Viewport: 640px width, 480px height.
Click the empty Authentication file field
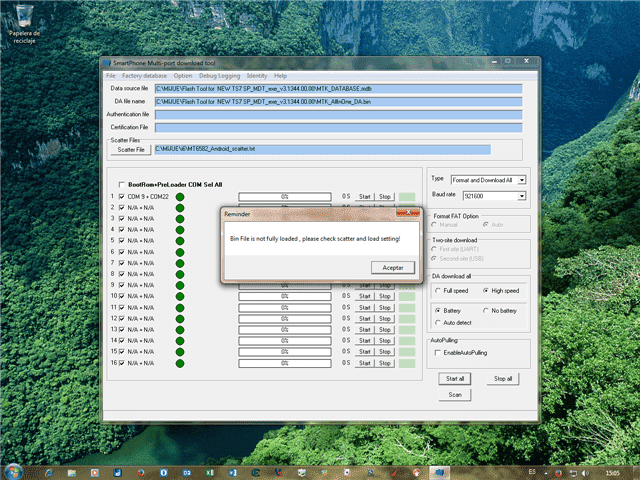[x=338, y=115]
